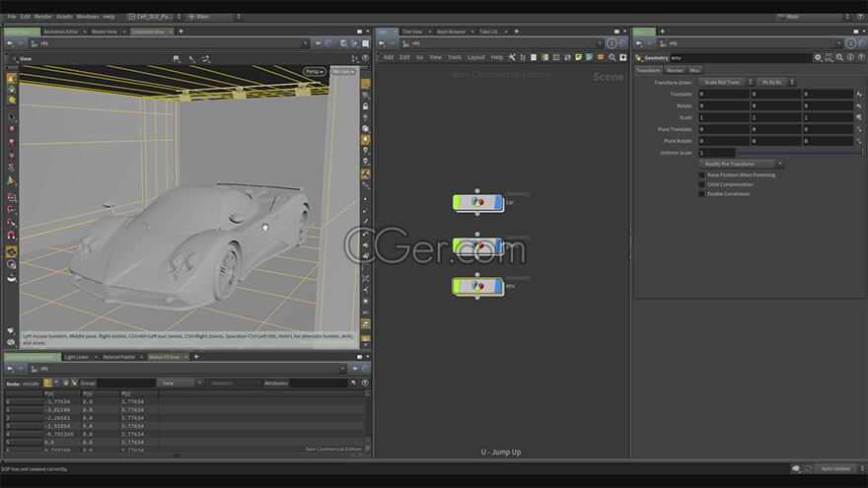
Task: Click the magnifier find-node icon in the network editor
Action: (613, 57)
